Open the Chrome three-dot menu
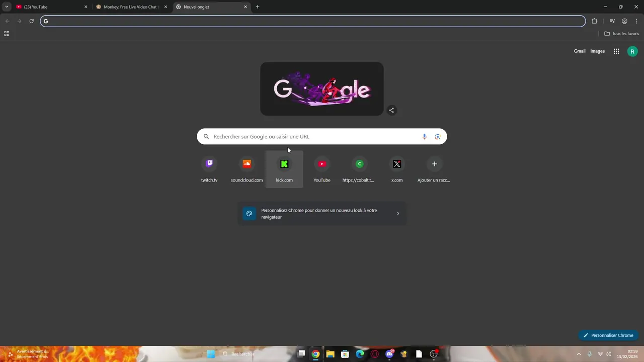The image size is (644, 362). pos(636,21)
